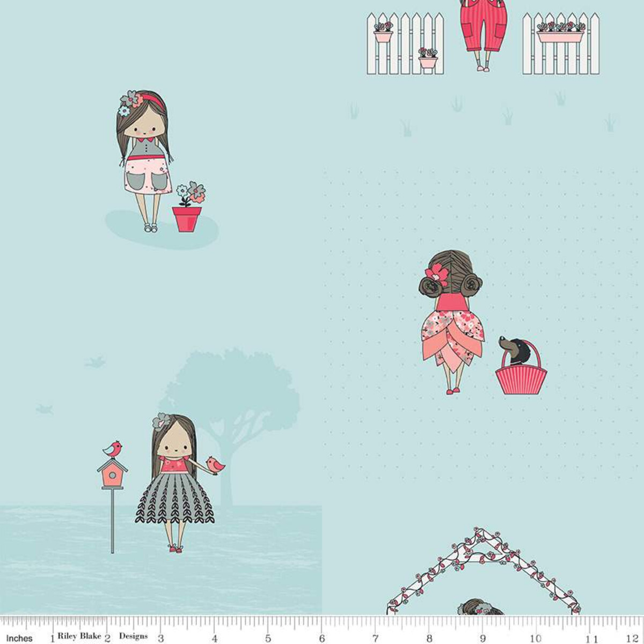Click the number 4 on the ruler
644x644 pixels.
click(x=214, y=639)
